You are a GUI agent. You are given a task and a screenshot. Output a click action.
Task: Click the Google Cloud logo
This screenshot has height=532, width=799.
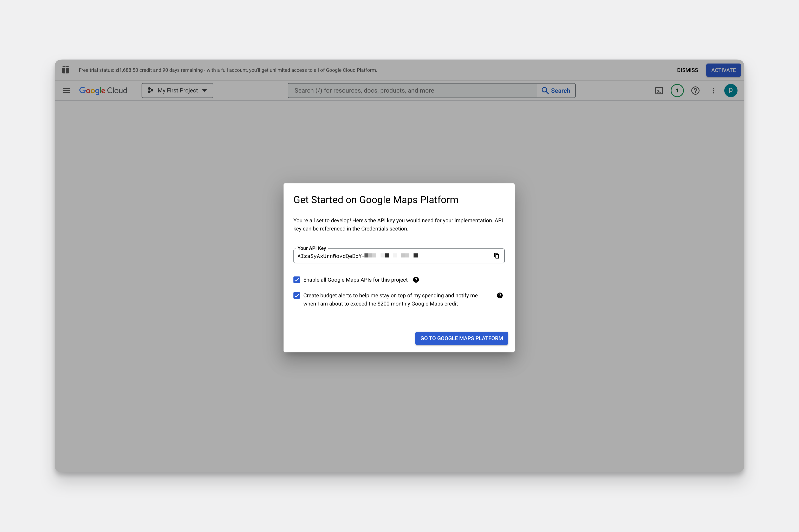click(103, 90)
